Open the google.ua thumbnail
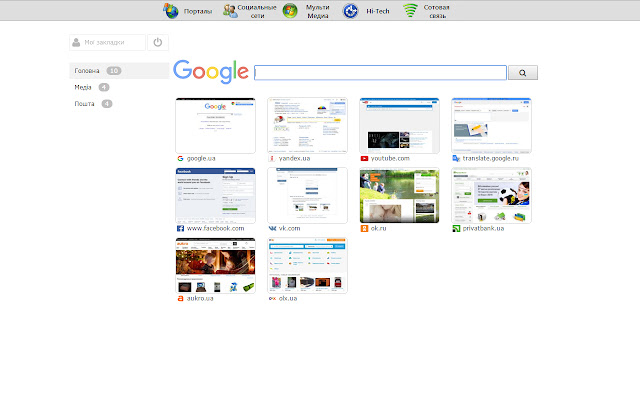640x400 pixels. tap(216, 126)
